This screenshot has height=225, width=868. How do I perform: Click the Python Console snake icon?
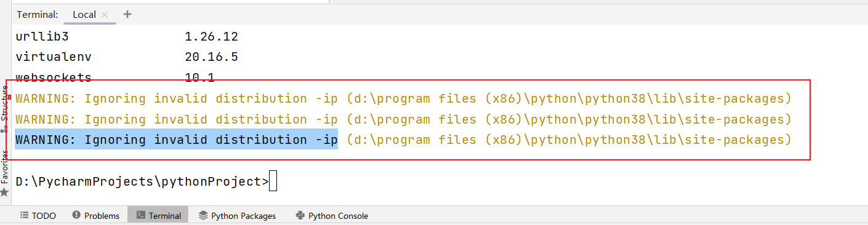(x=300, y=215)
